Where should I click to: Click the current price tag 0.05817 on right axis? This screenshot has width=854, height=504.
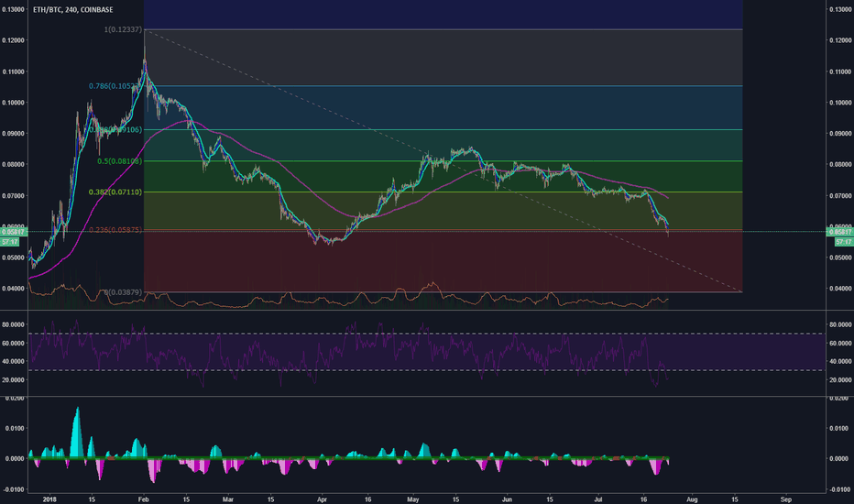[x=840, y=232]
